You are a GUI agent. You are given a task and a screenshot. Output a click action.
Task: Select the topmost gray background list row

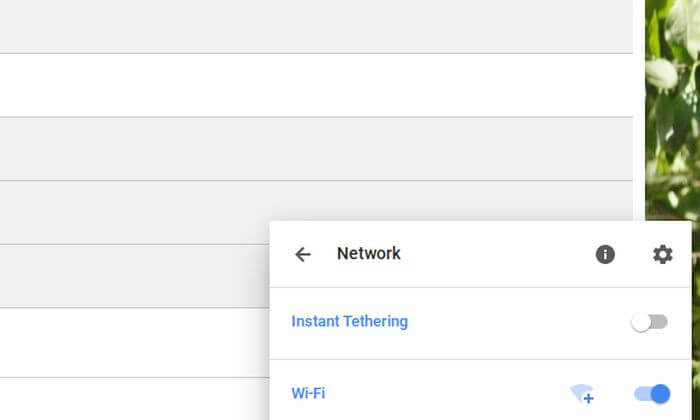tap(300, 26)
